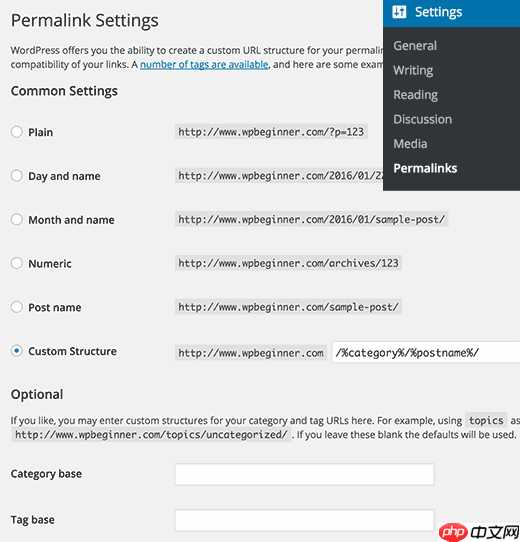Open the General settings submenu item

[415, 46]
